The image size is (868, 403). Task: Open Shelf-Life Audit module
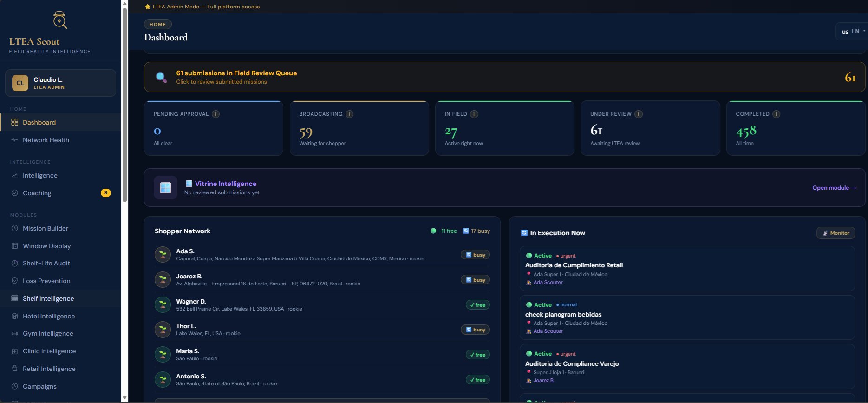pos(60,263)
